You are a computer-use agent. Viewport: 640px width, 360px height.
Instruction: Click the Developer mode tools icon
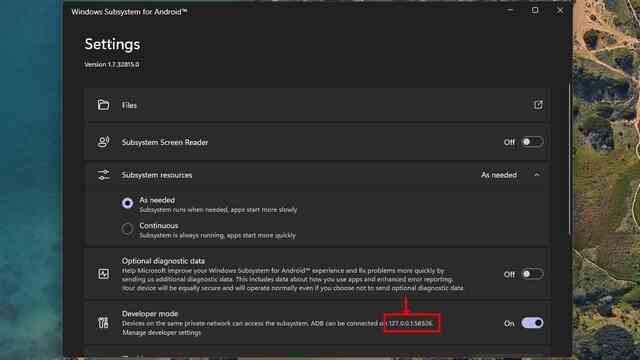tap(103, 322)
